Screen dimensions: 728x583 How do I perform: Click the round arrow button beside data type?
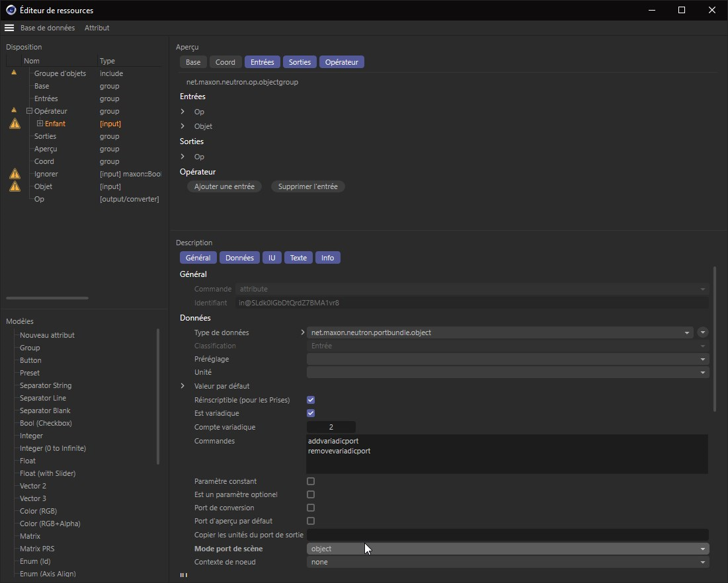pos(703,332)
